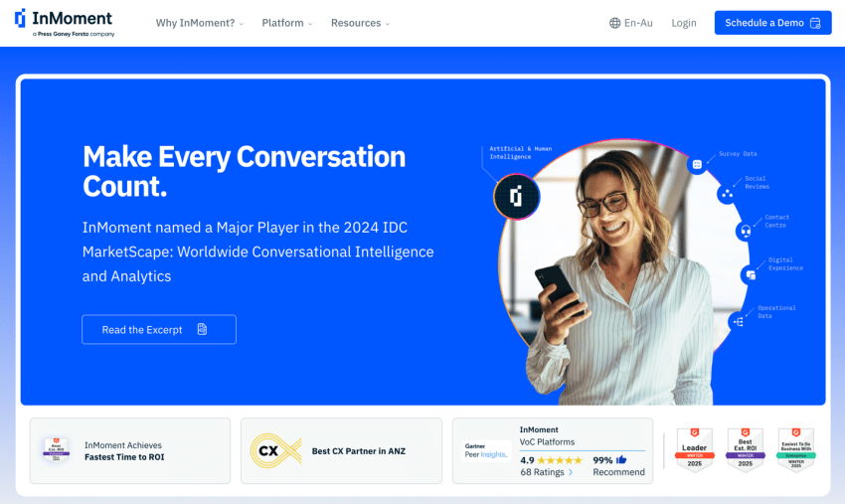Expand the Platform dropdown menu
Screen dimensions: 845x504
point(286,23)
